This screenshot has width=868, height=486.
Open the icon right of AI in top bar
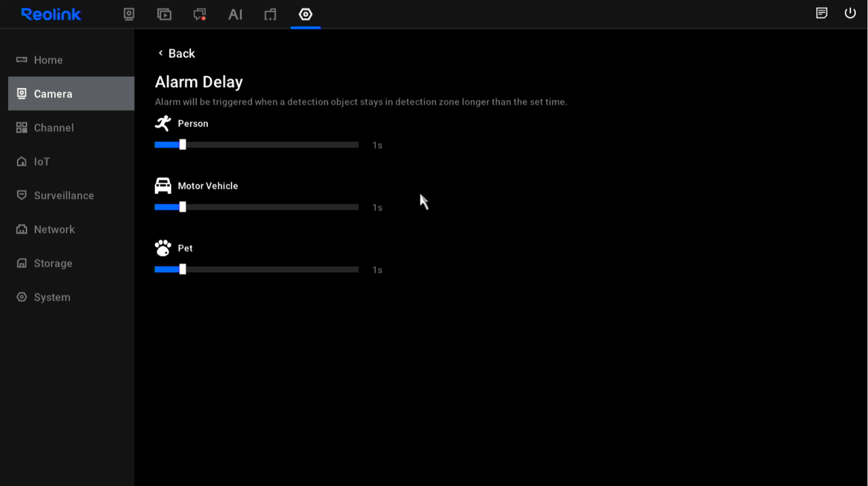click(x=270, y=14)
